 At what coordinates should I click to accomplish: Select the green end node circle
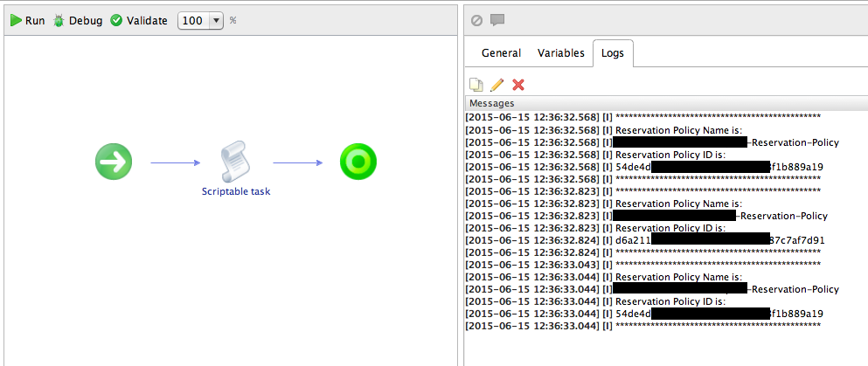(358, 162)
